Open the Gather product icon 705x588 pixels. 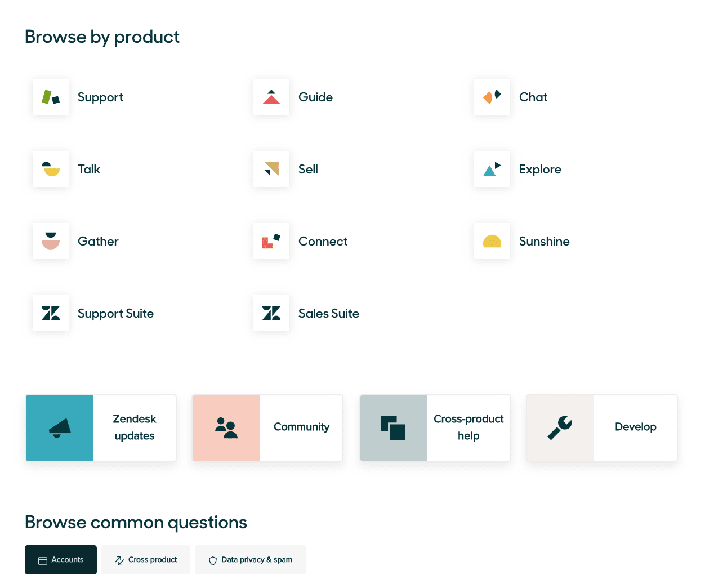(51, 241)
